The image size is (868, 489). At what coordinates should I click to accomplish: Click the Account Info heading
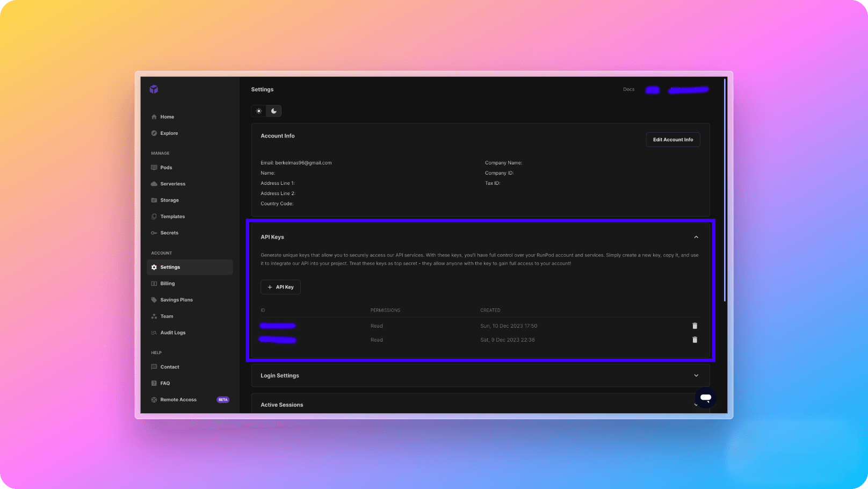[278, 136]
